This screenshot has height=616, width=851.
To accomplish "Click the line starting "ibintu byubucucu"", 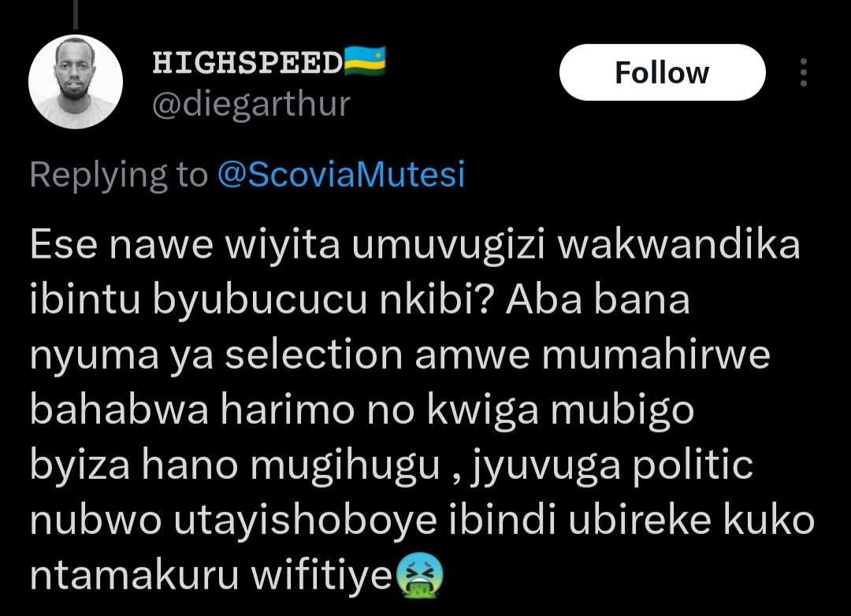I will tap(360, 301).
